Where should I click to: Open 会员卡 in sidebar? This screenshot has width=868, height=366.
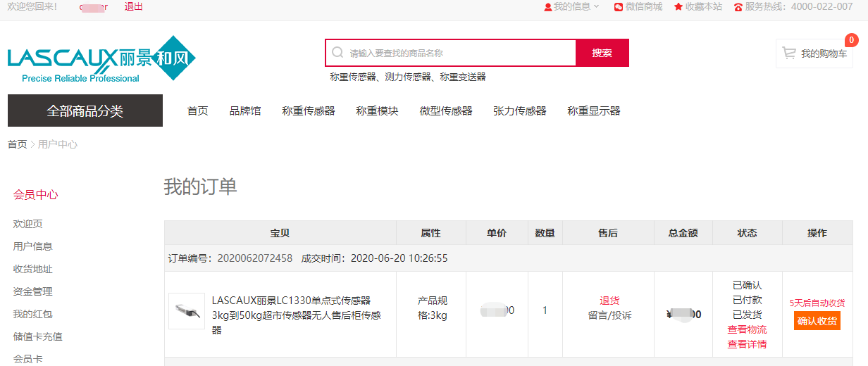pos(28,359)
